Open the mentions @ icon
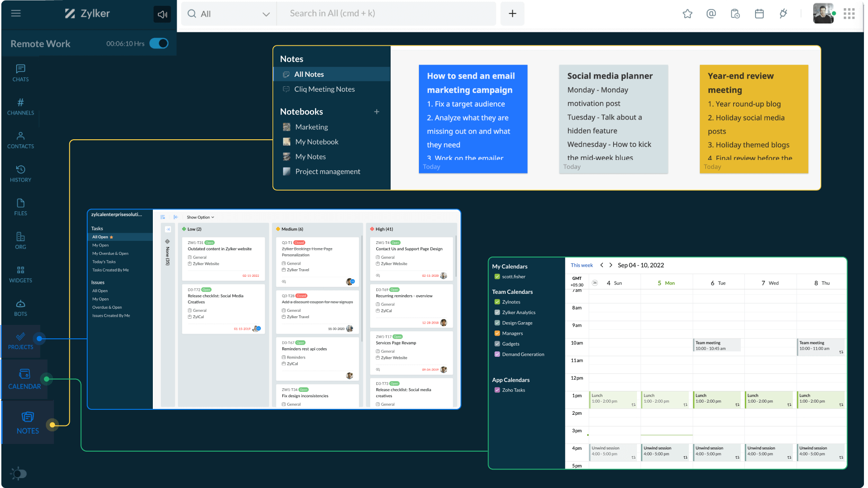The width and height of the screenshot is (868, 488). (711, 14)
